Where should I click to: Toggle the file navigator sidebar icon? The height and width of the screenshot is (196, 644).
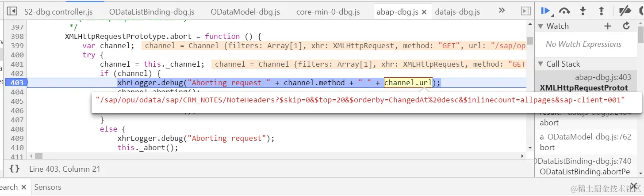coord(12,11)
